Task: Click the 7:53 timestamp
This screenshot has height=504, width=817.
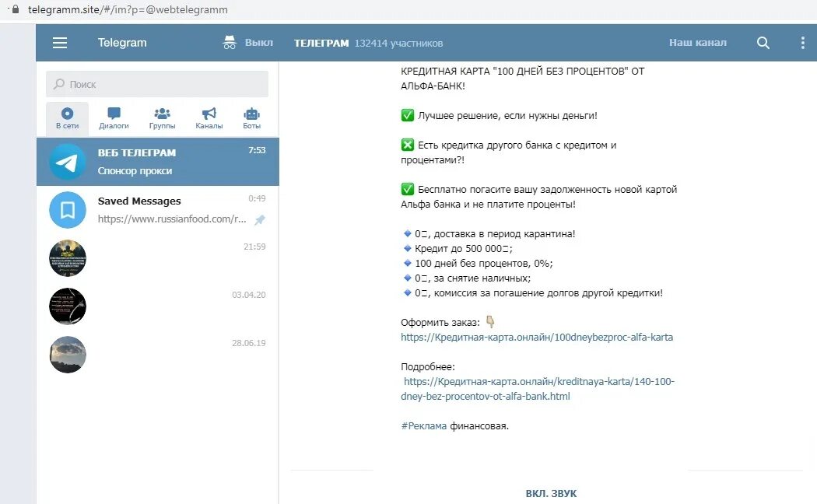Action: point(257,150)
